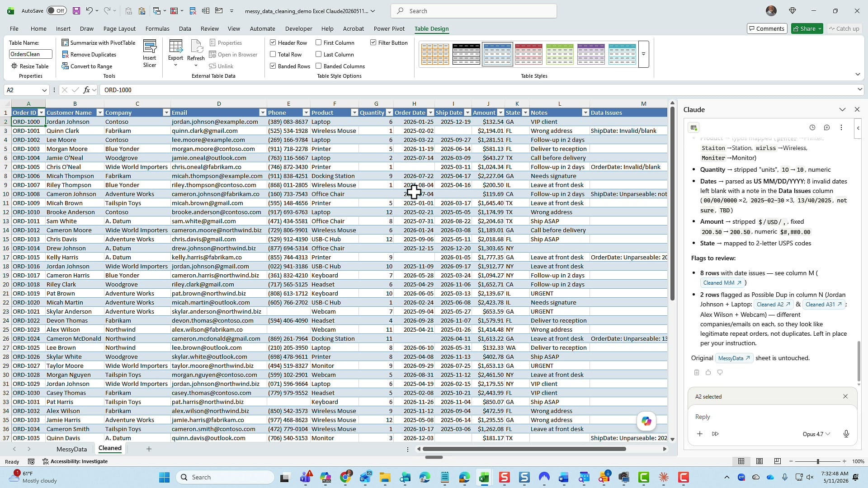Viewport: 868px width, 488px height.
Task: Uncheck Filter Button checkbox
Action: [x=373, y=42]
